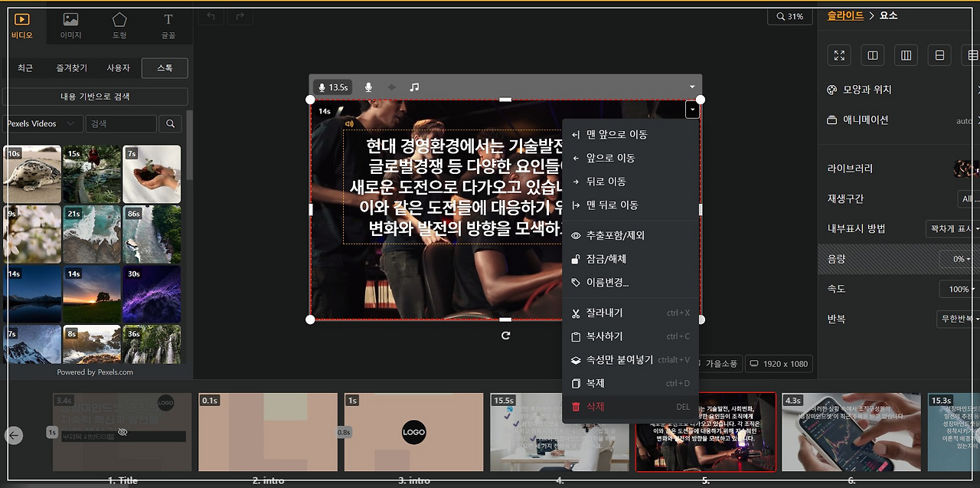Click the 0.8s transition marker
The height and width of the screenshot is (488, 980).
point(345,432)
